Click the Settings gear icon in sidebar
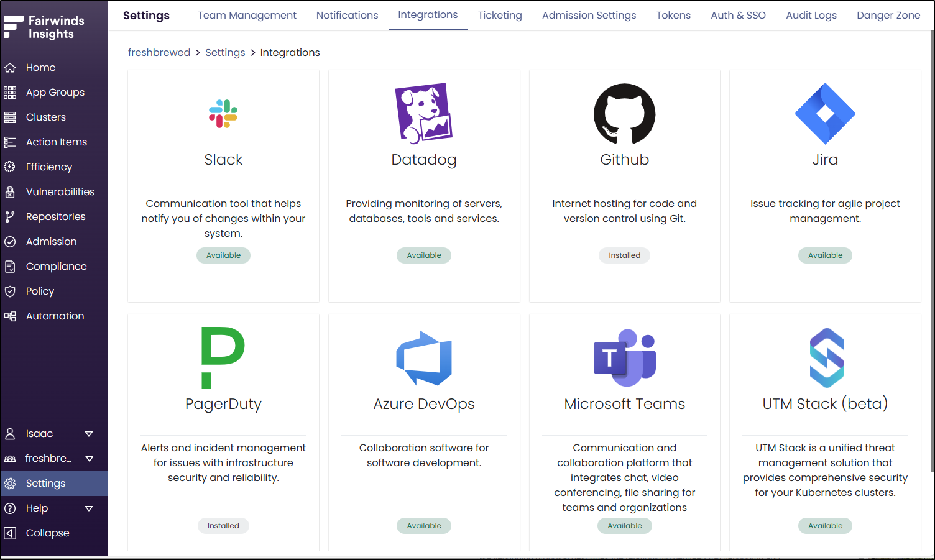The image size is (935, 560). point(10,484)
